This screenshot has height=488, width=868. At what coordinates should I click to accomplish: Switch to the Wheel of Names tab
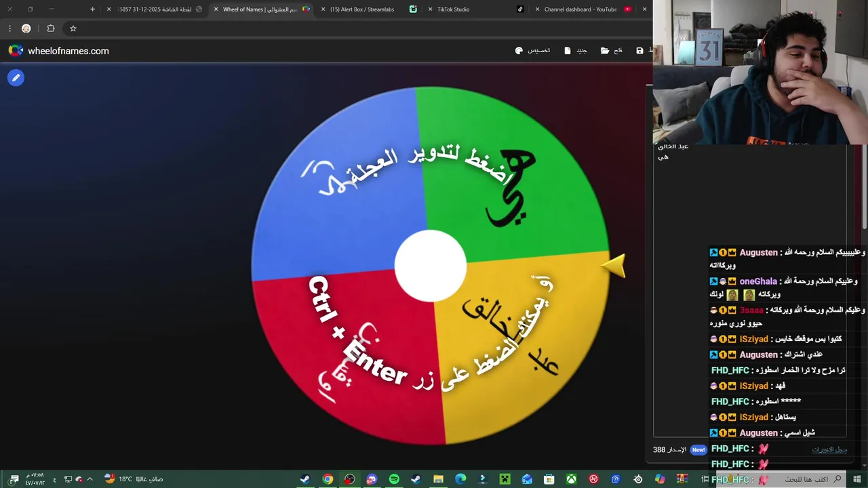pyautogui.click(x=261, y=9)
